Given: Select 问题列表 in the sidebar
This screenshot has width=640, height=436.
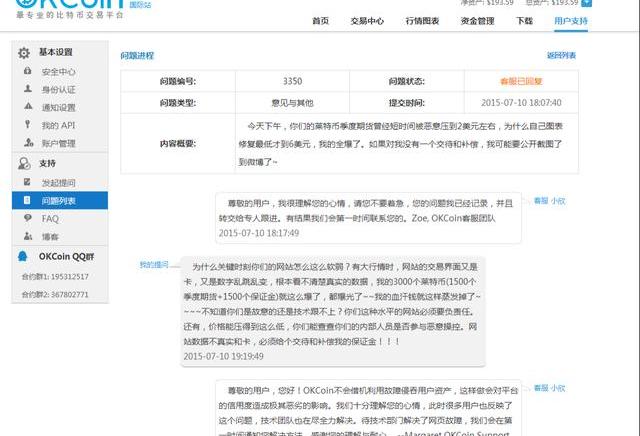Looking at the screenshot, I should pyautogui.click(x=58, y=201).
